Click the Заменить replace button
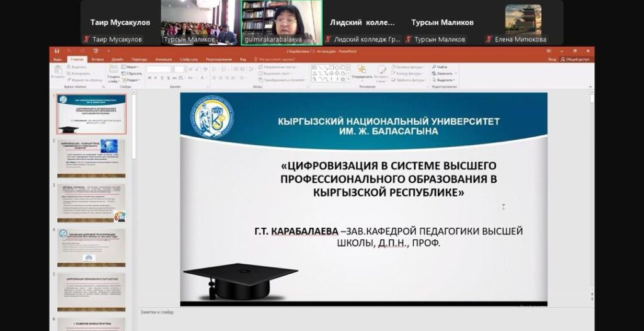Viewport: 644px width, 331px height. tap(443, 73)
